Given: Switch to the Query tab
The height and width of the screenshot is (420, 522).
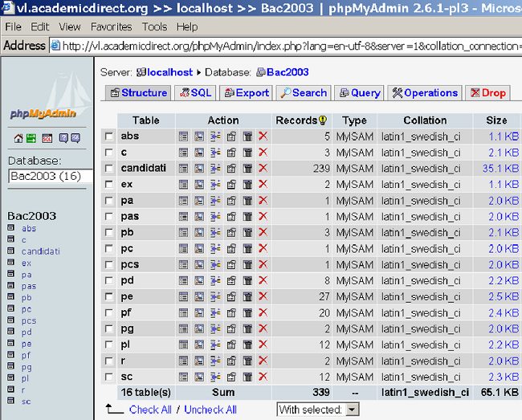Looking at the screenshot, I should pyautogui.click(x=359, y=93).
